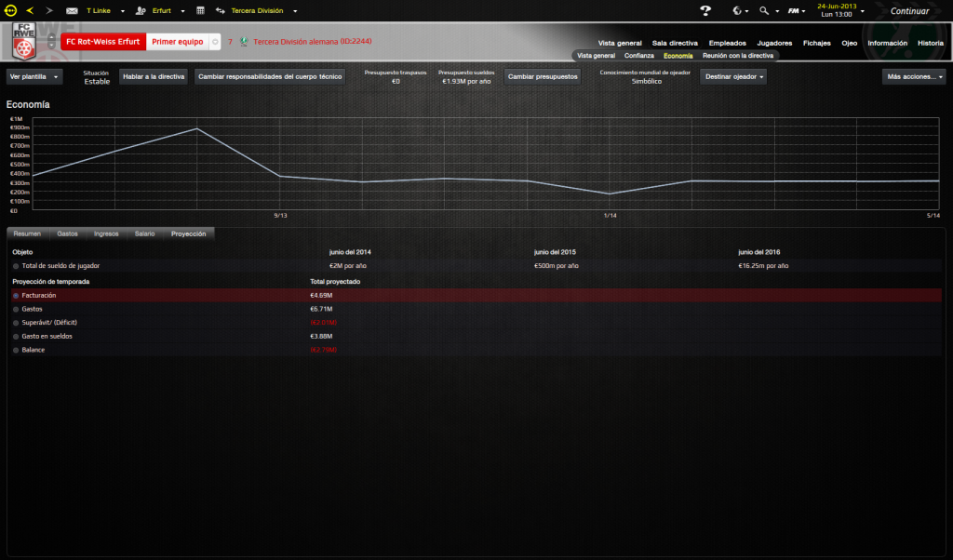Open the Football Manager main menu logo
The image size is (953, 560).
10,10
